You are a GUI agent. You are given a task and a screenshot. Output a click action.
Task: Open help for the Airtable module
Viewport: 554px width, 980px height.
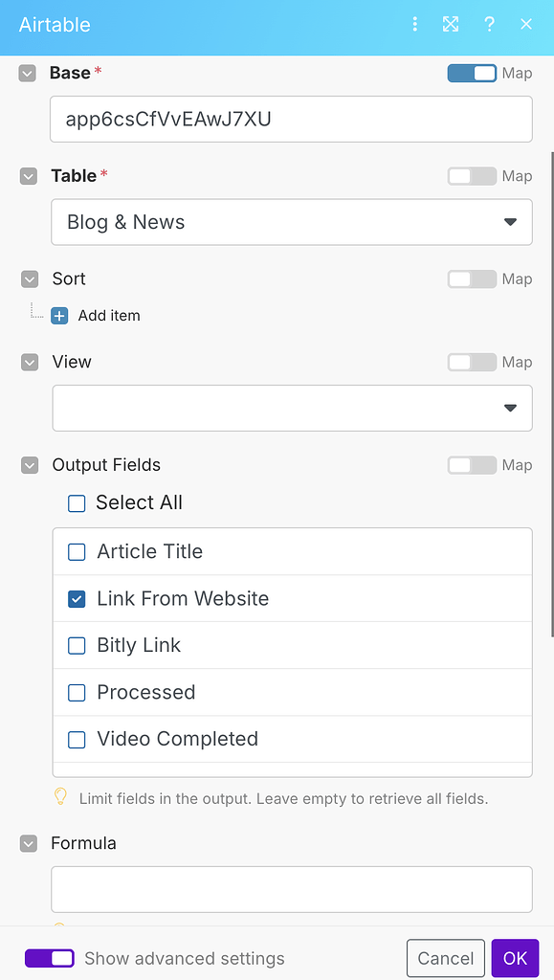489,24
